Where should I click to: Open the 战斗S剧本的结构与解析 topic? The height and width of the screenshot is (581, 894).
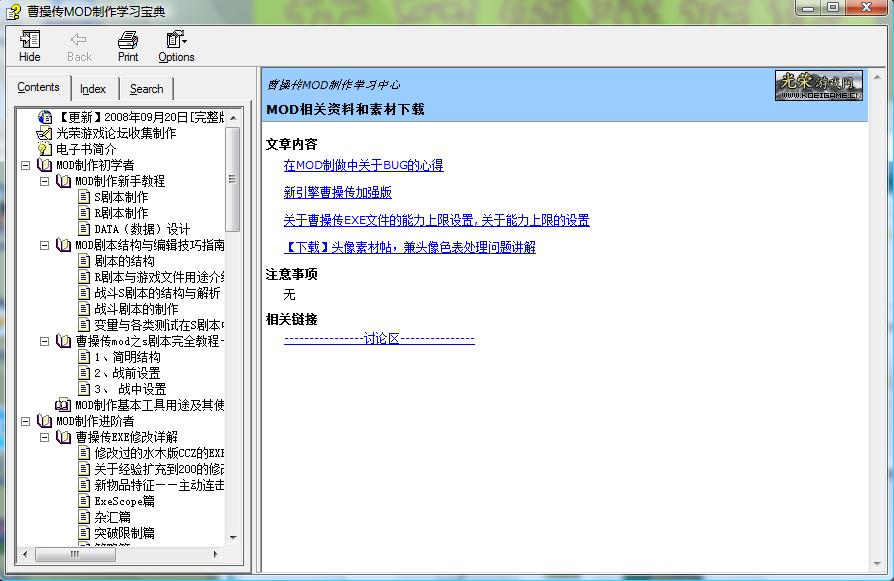157,293
